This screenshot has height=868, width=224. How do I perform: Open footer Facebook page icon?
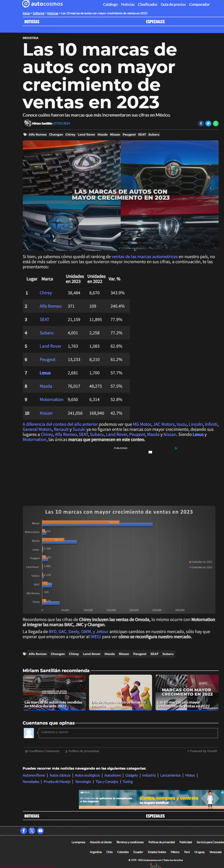tap(23, 831)
